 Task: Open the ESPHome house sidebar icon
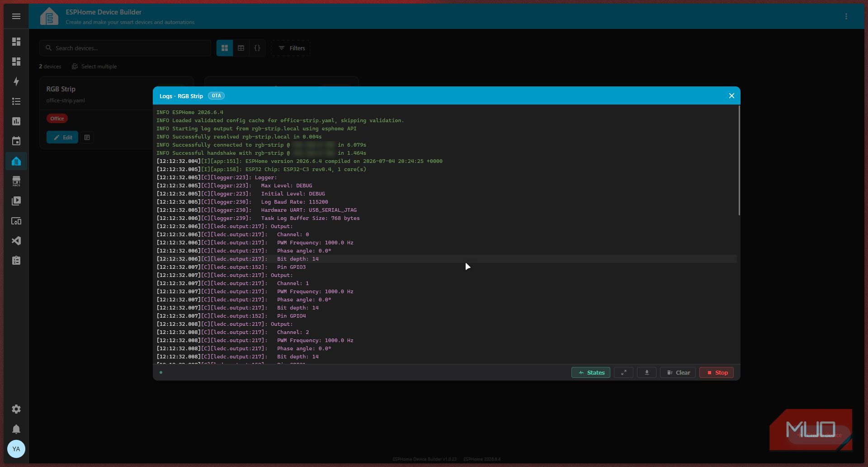(x=16, y=161)
